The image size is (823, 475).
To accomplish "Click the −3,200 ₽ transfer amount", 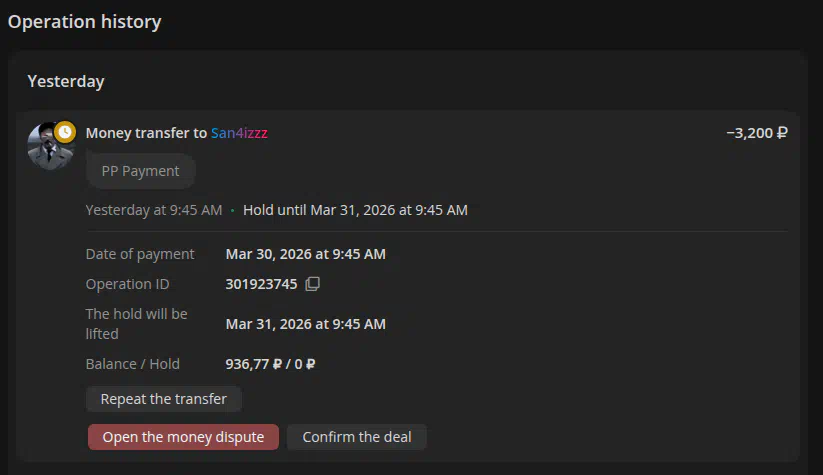I will coord(756,133).
